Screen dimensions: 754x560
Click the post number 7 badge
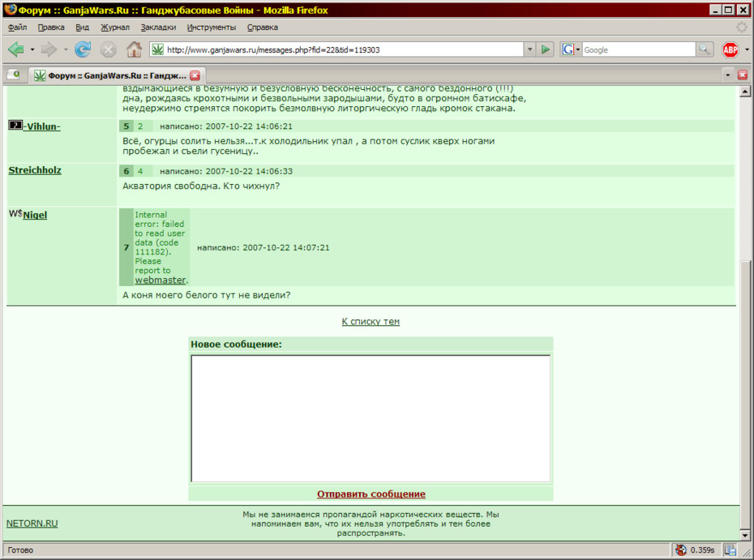(126, 247)
